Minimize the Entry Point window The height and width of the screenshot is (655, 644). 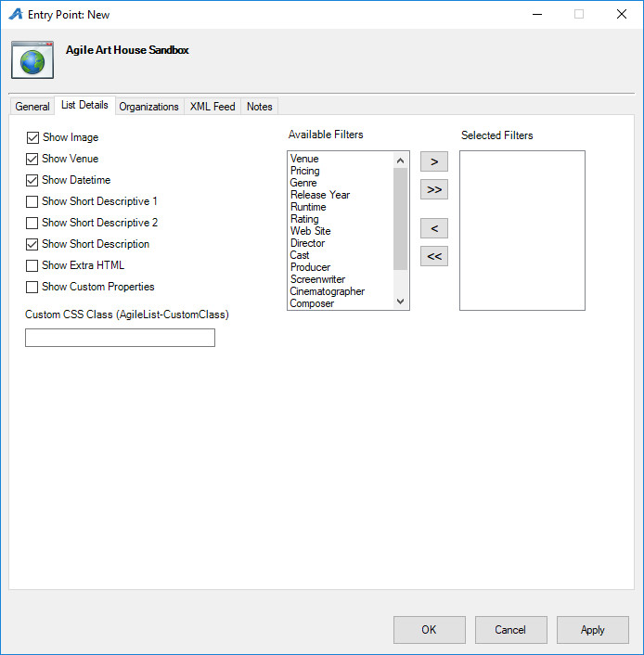point(537,14)
